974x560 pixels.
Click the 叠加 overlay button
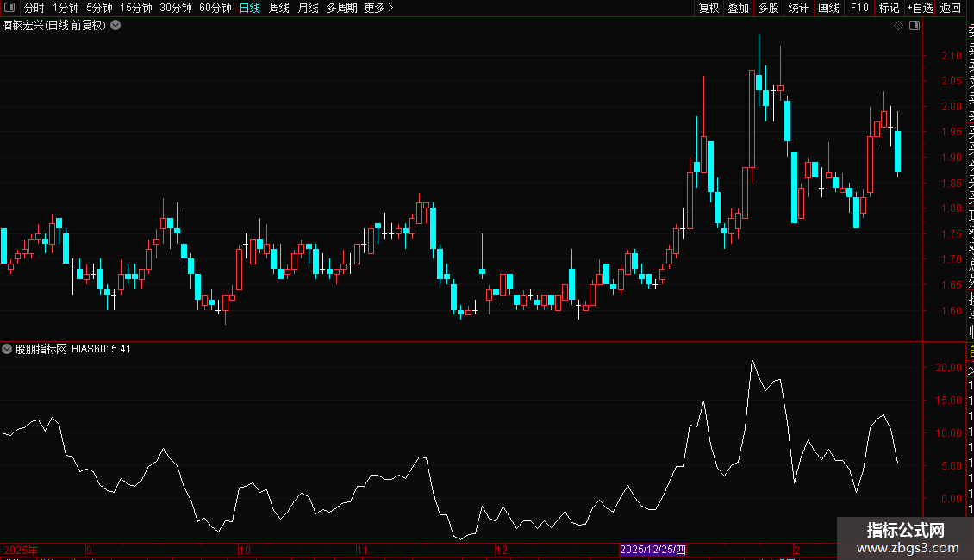pyautogui.click(x=739, y=8)
